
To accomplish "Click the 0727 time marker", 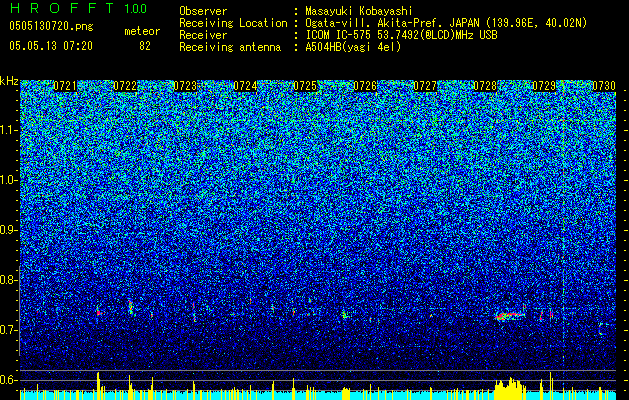I will pos(425,86).
